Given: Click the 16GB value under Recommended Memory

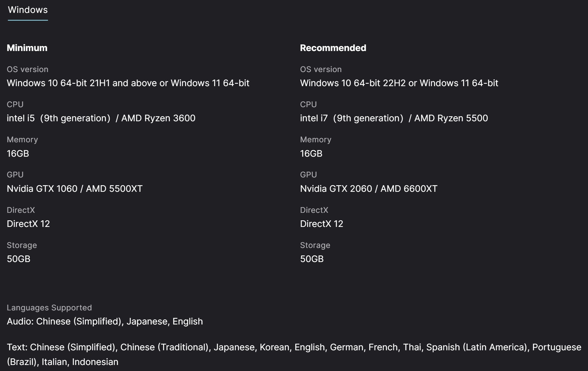Looking at the screenshot, I should 311,154.
